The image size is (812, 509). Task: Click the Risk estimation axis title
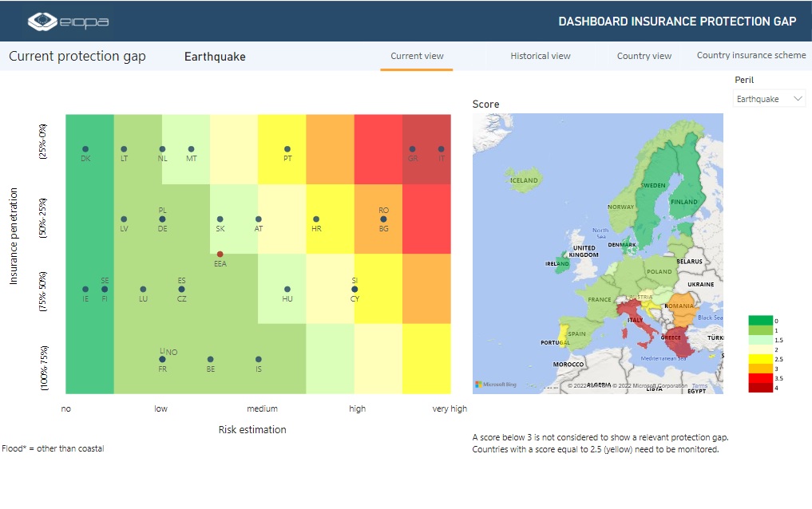tap(252, 429)
